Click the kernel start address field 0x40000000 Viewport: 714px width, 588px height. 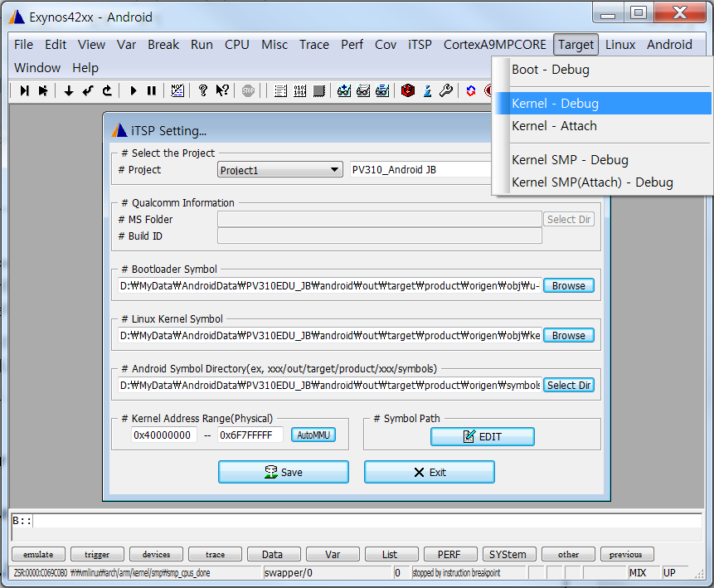(x=162, y=435)
